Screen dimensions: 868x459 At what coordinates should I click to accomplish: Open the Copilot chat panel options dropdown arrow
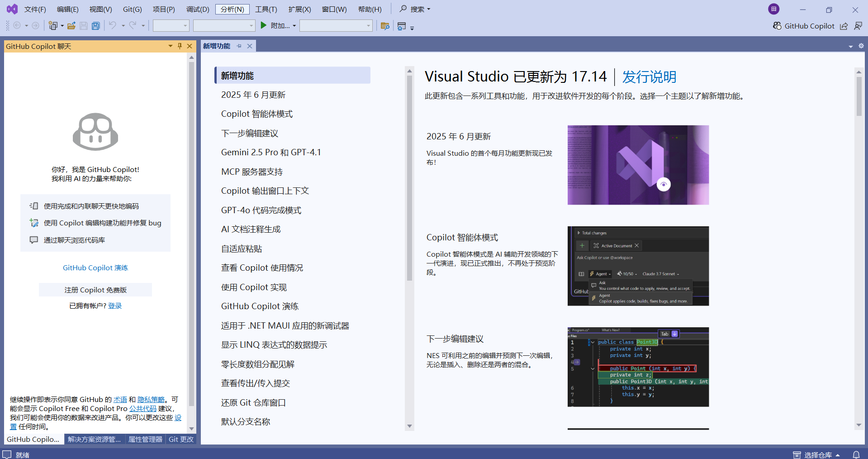click(x=171, y=46)
